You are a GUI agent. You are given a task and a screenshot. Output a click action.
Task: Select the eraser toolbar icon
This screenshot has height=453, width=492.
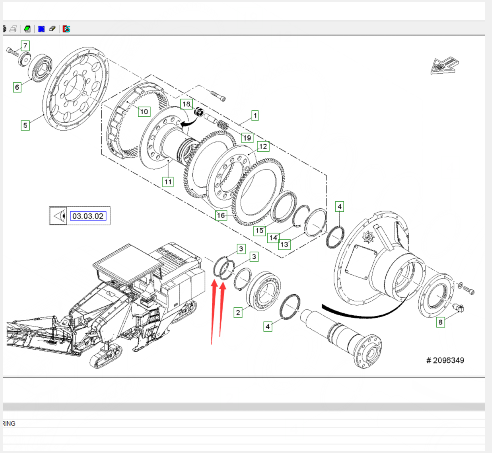[x=52, y=29]
